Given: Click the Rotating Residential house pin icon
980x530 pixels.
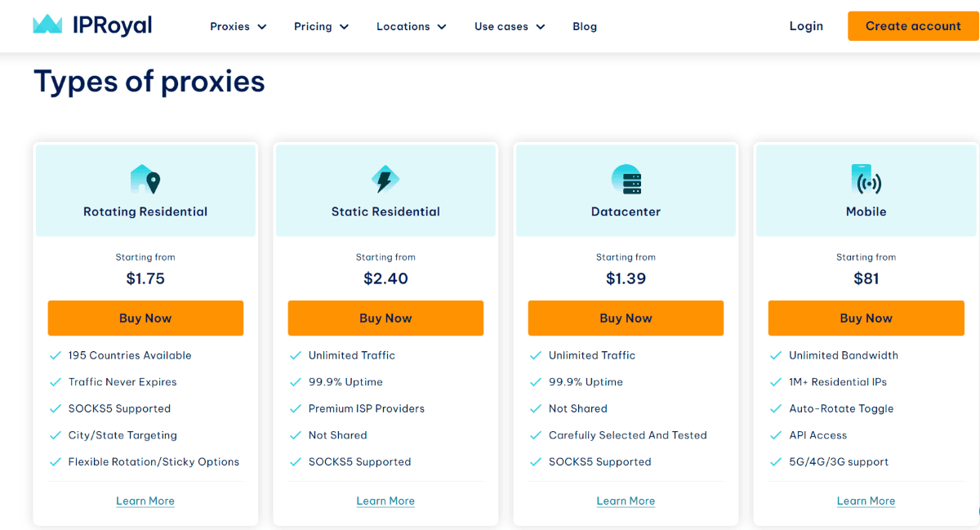Looking at the screenshot, I should pyautogui.click(x=145, y=179).
